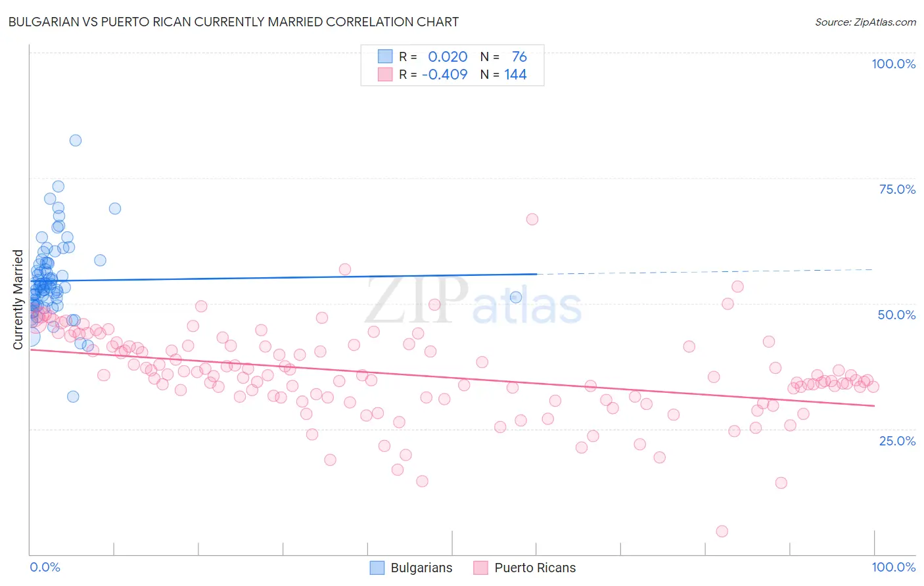Screen dimensions: 924x586
Task: Select the Bulgarians legend label
Action: (x=421, y=568)
